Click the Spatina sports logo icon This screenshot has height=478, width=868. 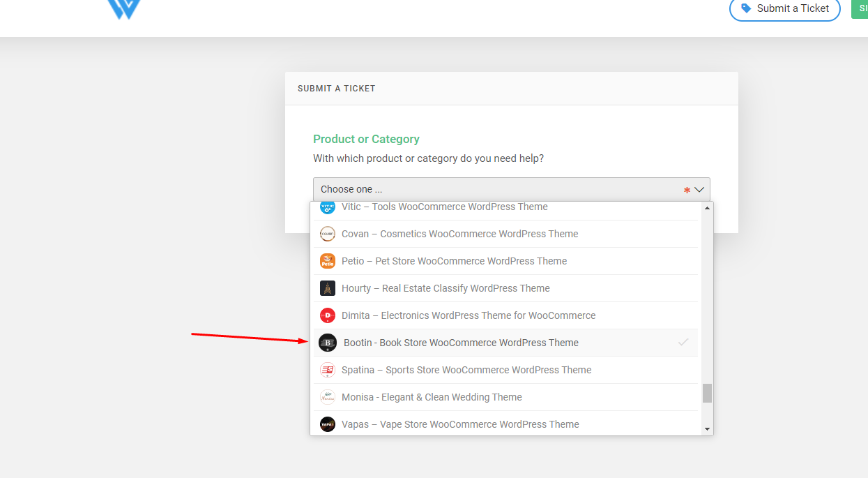[x=327, y=370]
